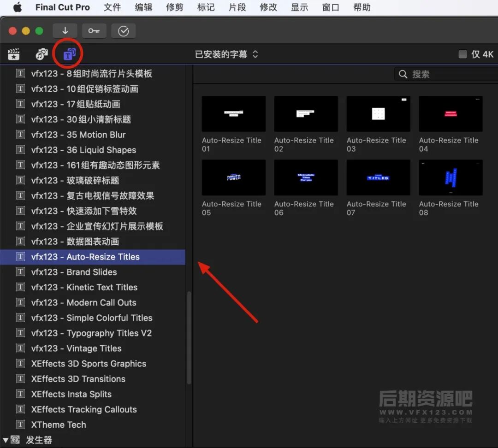498x448 pixels.
Task: Click the key icon in the toolbar
Action: [94, 30]
